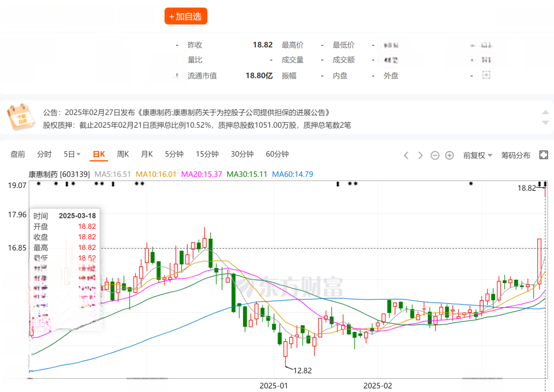The height and width of the screenshot is (392, 554).
Task: Click the 19.07 price axis label
Action: tap(17, 185)
